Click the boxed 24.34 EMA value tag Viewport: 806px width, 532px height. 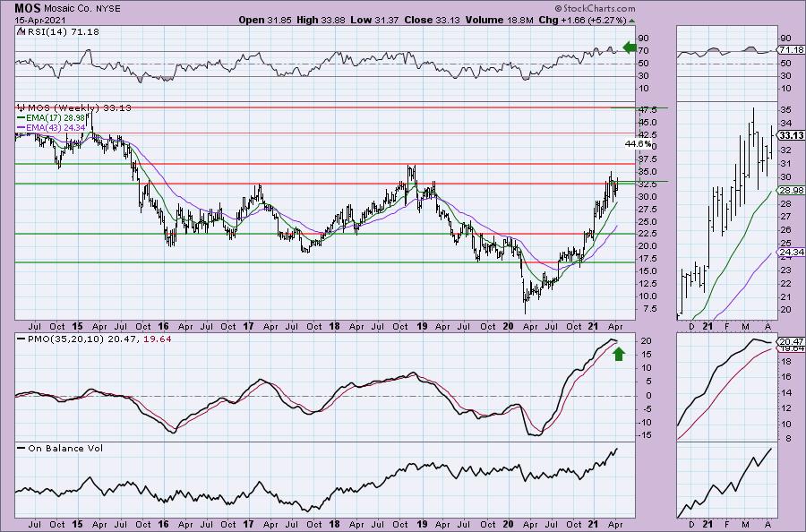pos(791,252)
